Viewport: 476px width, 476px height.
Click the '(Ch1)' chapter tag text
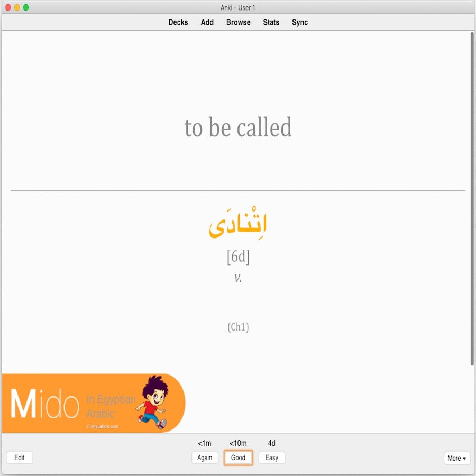coord(238,327)
